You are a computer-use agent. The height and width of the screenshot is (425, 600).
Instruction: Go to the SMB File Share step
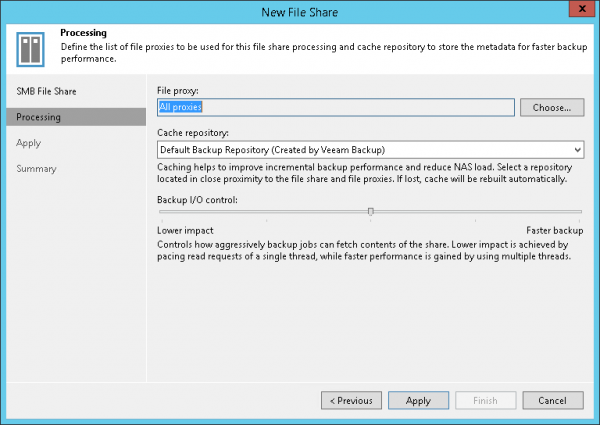point(45,91)
